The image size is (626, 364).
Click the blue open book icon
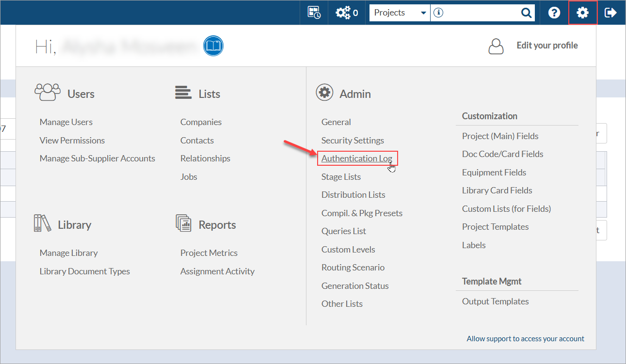(213, 46)
